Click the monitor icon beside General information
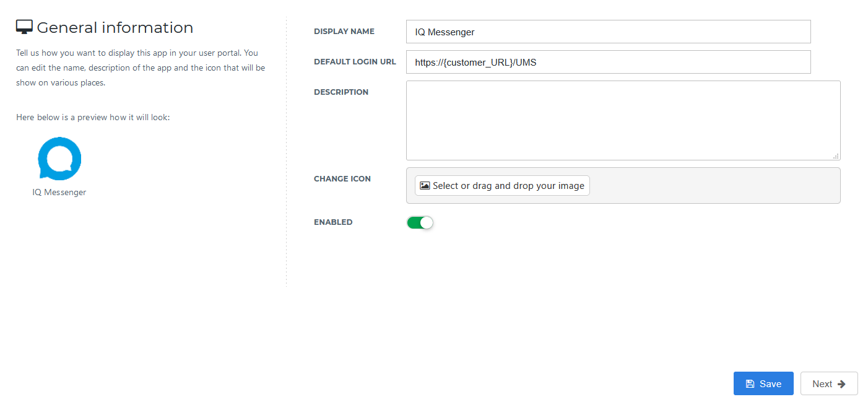This screenshot has height=402, width=868. coord(24,27)
